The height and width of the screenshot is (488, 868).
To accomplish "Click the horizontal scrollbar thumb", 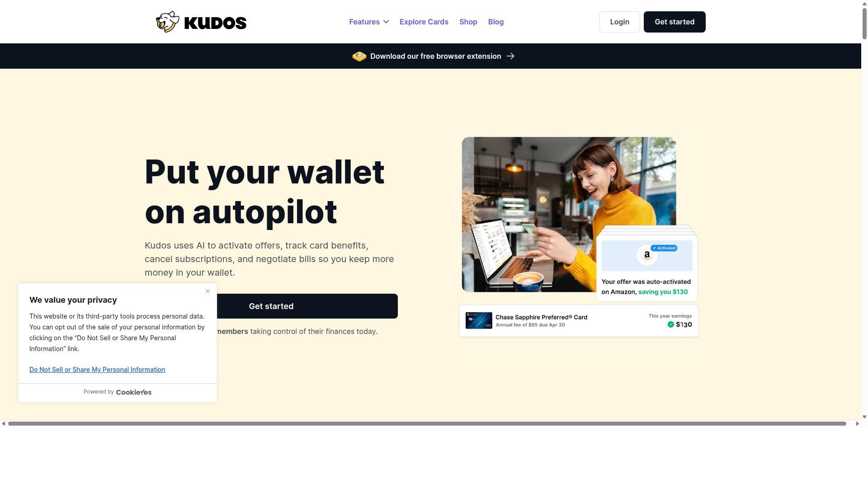I will click(x=427, y=423).
